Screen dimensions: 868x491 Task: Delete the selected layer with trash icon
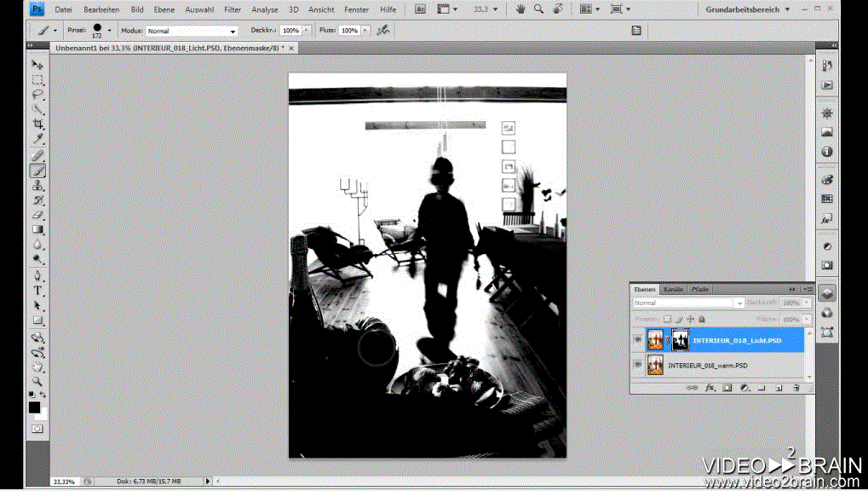[x=796, y=388]
